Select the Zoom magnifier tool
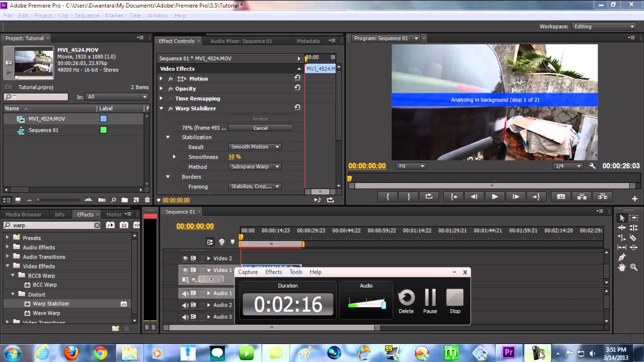The image size is (644, 362). tap(633, 267)
